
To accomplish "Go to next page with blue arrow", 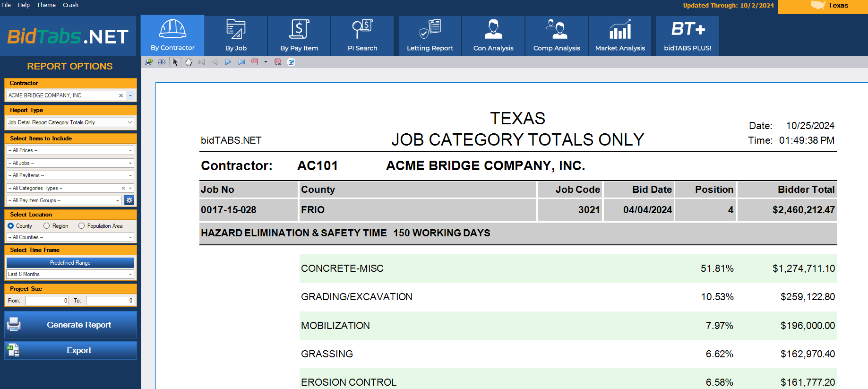I will 228,62.
